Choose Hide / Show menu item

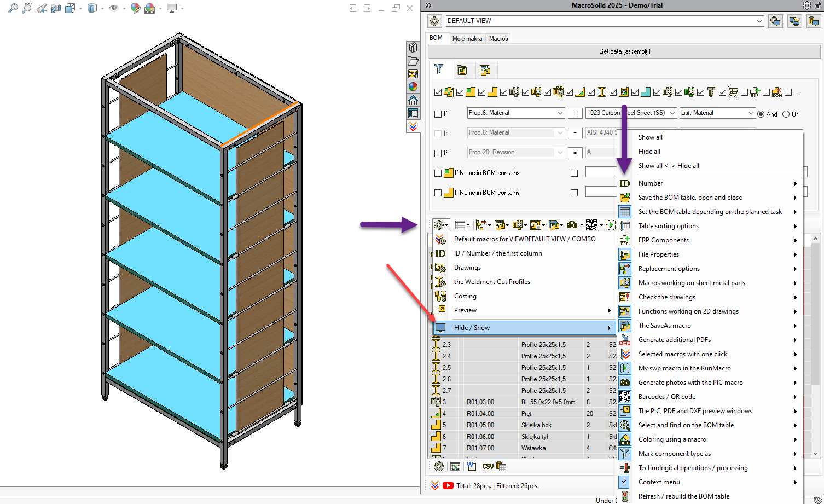click(x=525, y=328)
